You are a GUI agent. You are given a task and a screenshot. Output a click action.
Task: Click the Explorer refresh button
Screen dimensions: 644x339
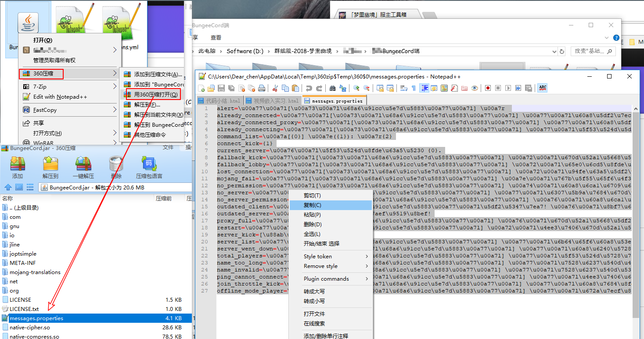coord(561,51)
